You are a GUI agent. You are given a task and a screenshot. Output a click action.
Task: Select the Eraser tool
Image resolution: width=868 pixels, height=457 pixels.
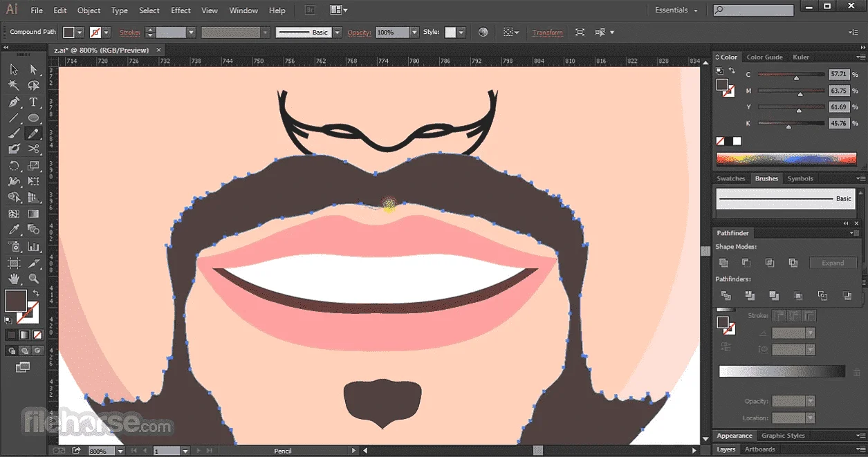pyautogui.click(x=14, y=149)
